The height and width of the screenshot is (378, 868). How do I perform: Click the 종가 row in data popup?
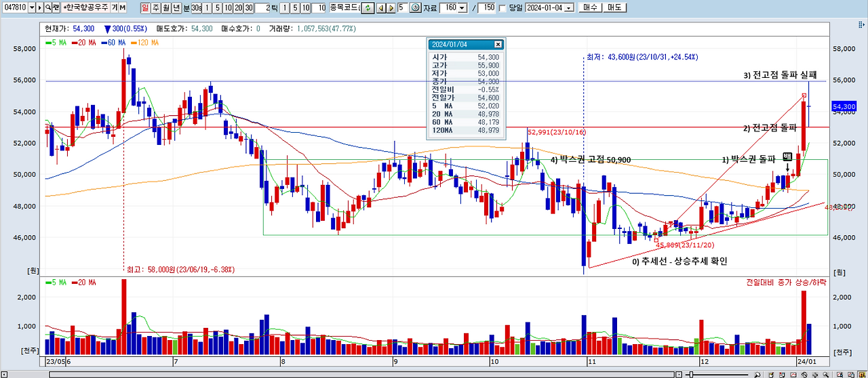pyautogui.click(x=465, y=81)
